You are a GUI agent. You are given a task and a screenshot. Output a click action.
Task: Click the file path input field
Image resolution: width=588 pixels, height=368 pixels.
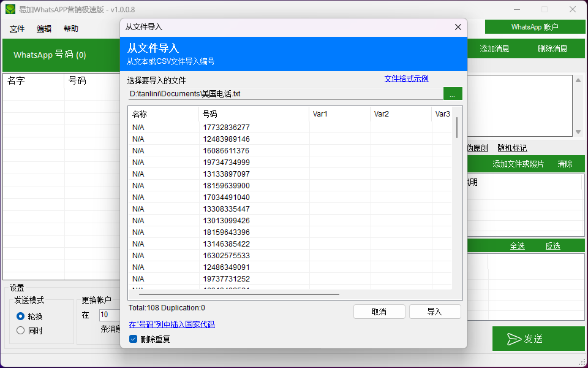pyautogui.click(x=285, y=93)
